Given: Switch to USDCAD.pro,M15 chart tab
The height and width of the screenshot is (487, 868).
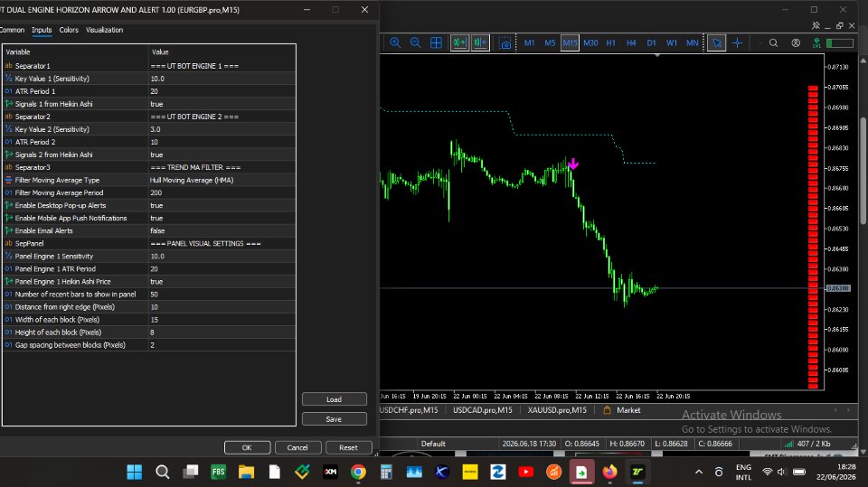Looking at the screenshot, I should pos(483,410).
